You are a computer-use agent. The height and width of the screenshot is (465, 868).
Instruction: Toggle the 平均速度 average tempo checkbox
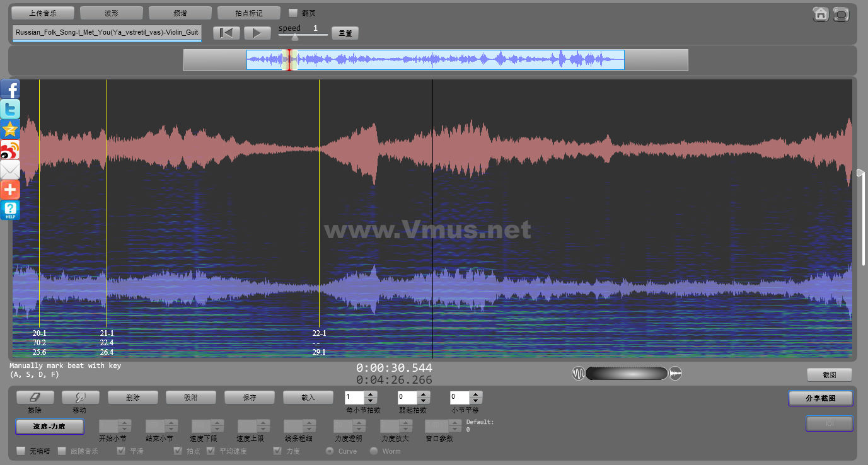211,451
